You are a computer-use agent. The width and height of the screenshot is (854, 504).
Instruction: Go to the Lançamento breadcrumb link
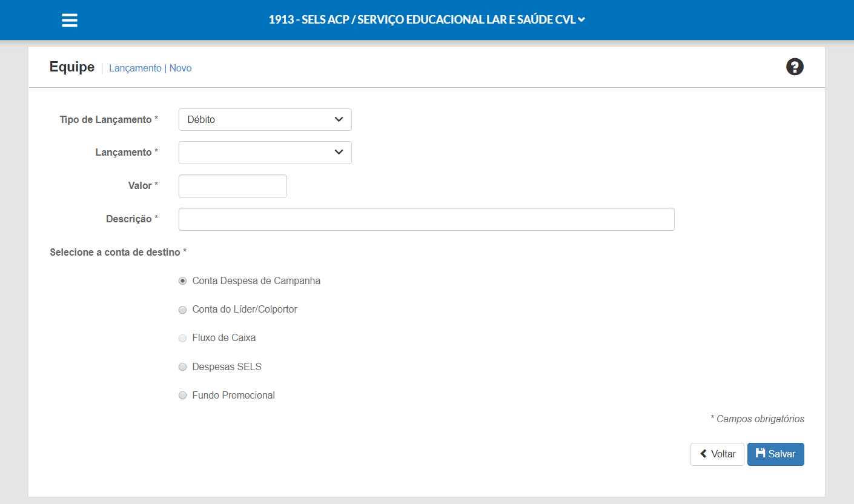135,68
